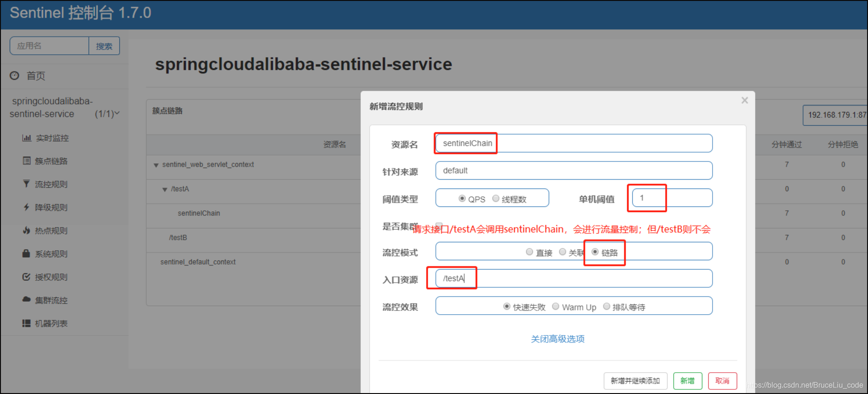Collapse the sentinel_web_servlet_context tree node
Screen dimensions: 868x394
(x=156, y=165)
